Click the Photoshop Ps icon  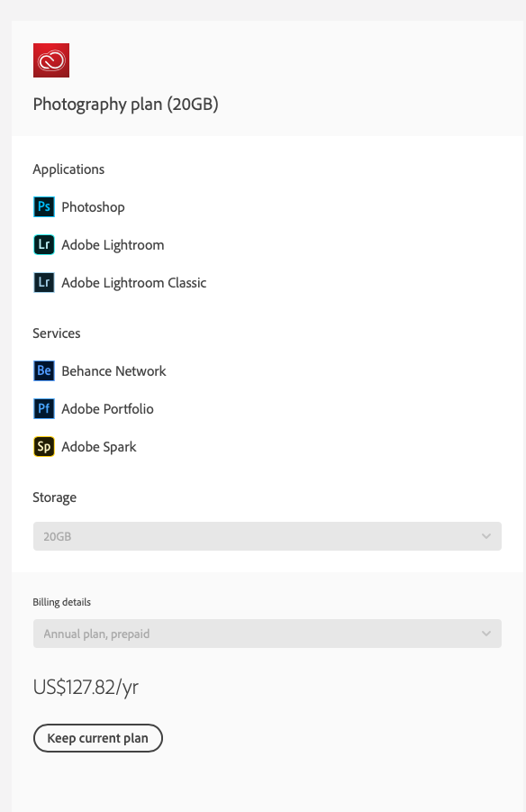[x=44, y=206]
